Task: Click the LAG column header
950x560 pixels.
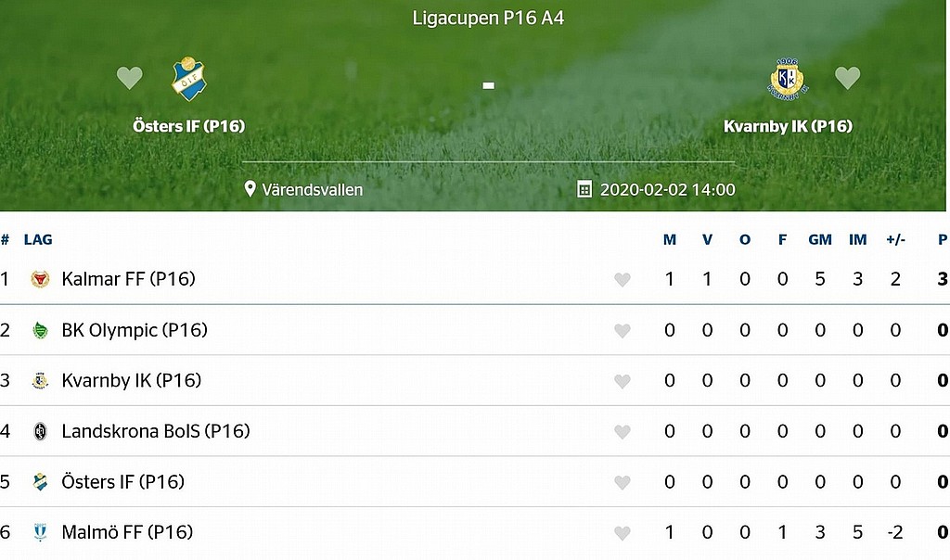Action: 38,239
